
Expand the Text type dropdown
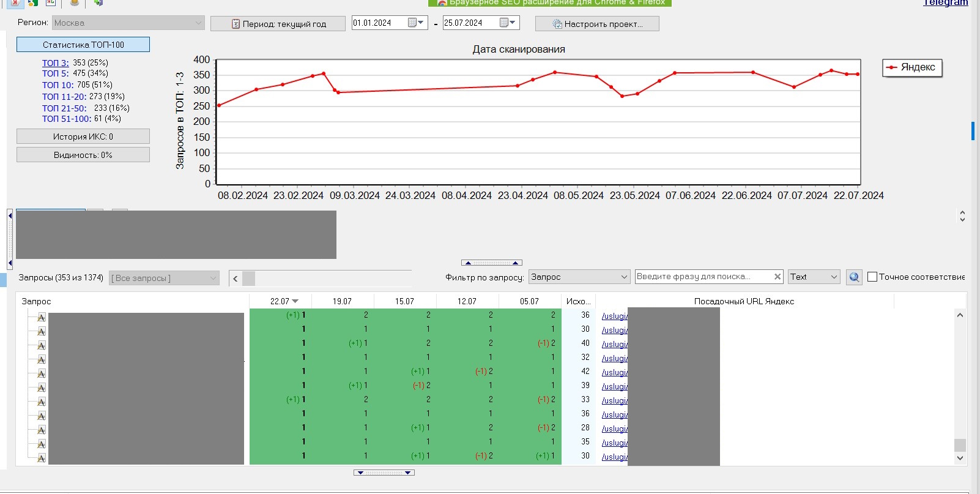click(x=814, y=277)
